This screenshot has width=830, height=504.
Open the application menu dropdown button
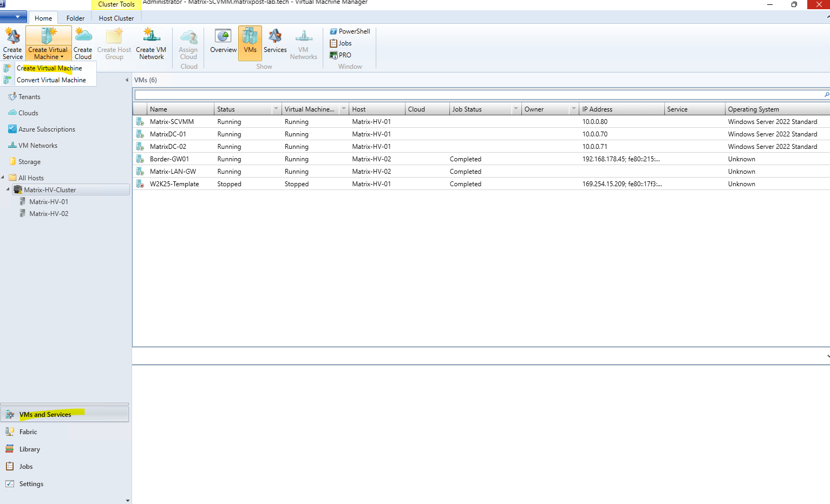coord(14,17)
